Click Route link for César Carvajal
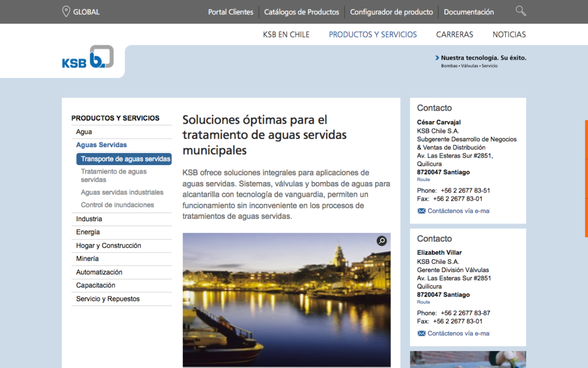The width and height of the screenshot is (588, 368). (424, 179)
